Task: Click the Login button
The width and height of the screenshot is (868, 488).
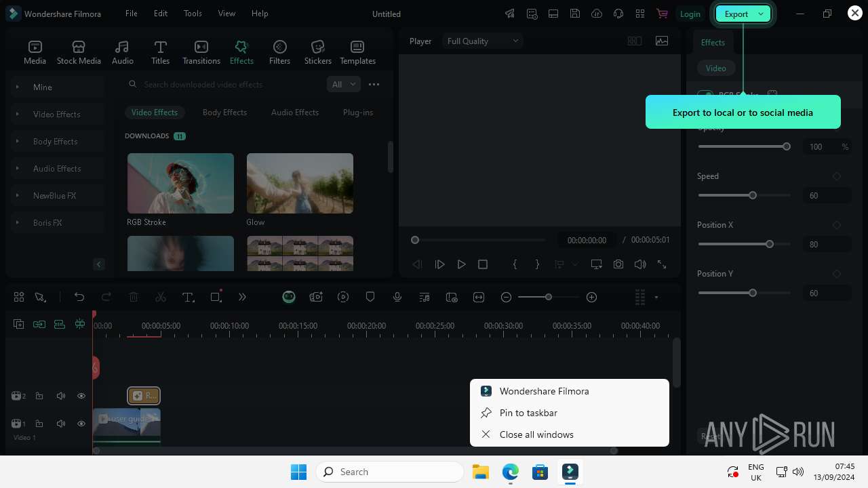Action: tap(690, 14)
